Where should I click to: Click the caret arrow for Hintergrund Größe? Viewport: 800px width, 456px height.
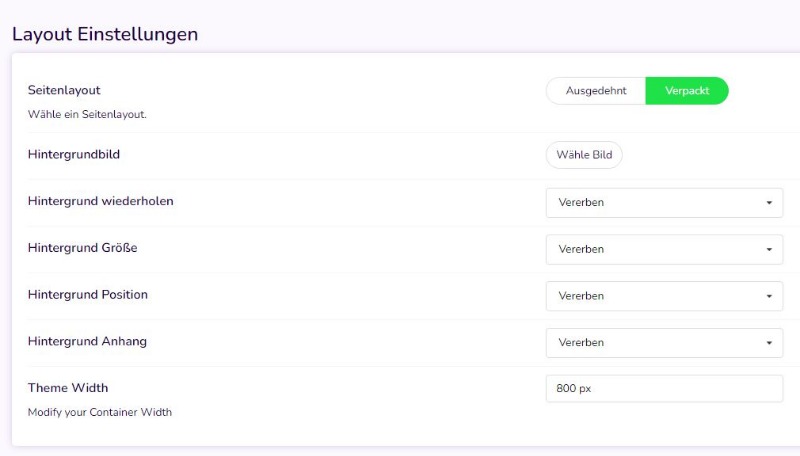click(769, 250)
